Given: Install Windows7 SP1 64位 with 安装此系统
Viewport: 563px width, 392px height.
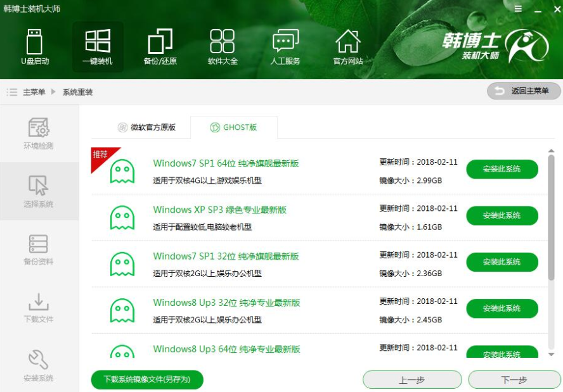Looking at the screenshot, I should pyautogui.click(x=502, y=169).
